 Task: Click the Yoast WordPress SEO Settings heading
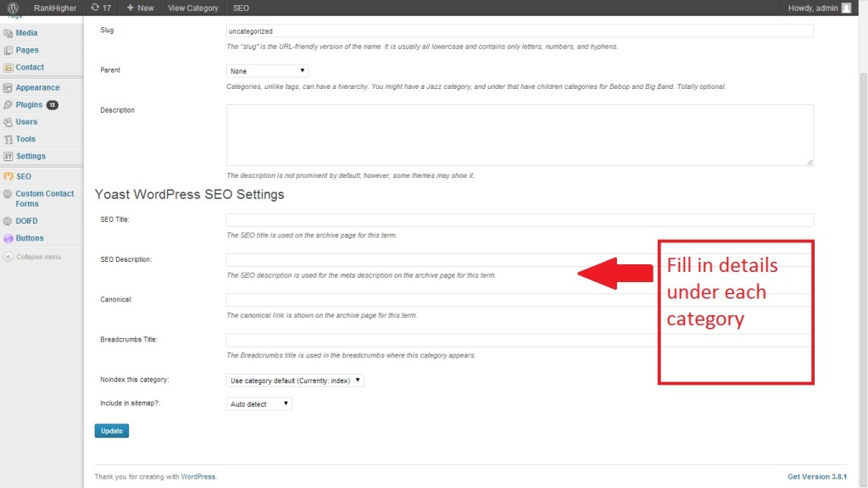pos(189,194)
